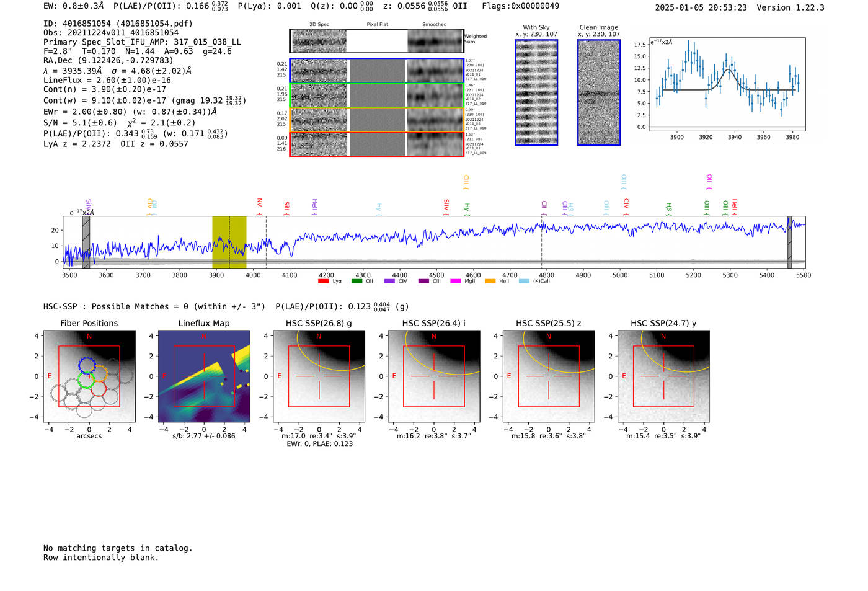Click the Cont(w) gmag 19.32 line
This screenshot has height=591, width=868.
144,100
